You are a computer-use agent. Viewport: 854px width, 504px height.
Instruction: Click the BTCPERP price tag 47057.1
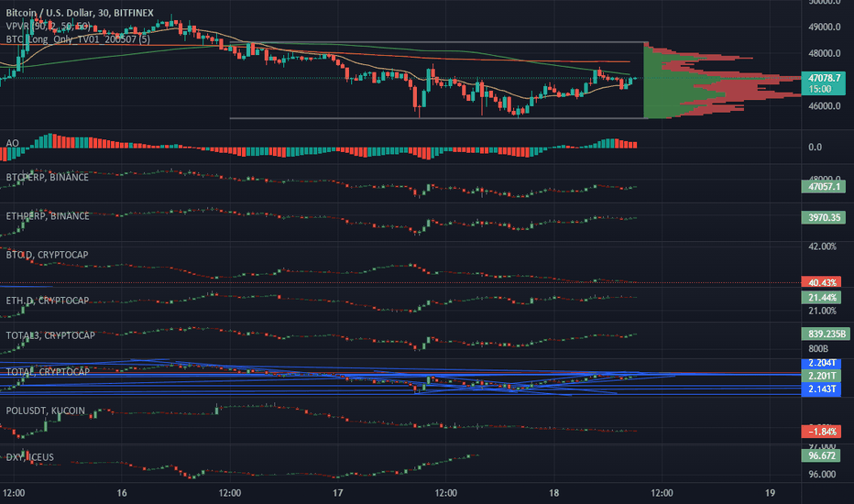tap(824, 186)
